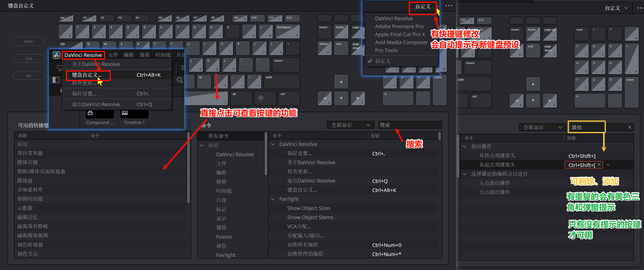Click the right arrow key in the right-side panel
Image resolution: width=644 pixels, height=270 pixels.
(x=550, y=101)
